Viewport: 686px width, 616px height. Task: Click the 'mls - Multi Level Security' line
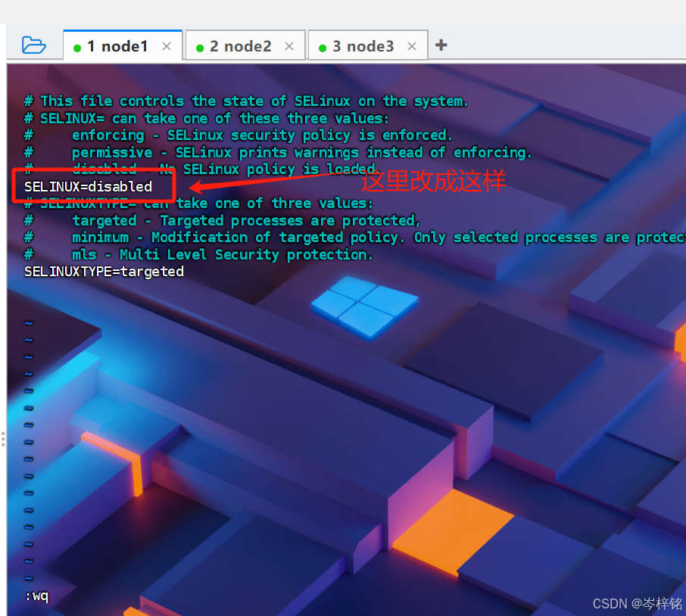click(x=198, y=255)
